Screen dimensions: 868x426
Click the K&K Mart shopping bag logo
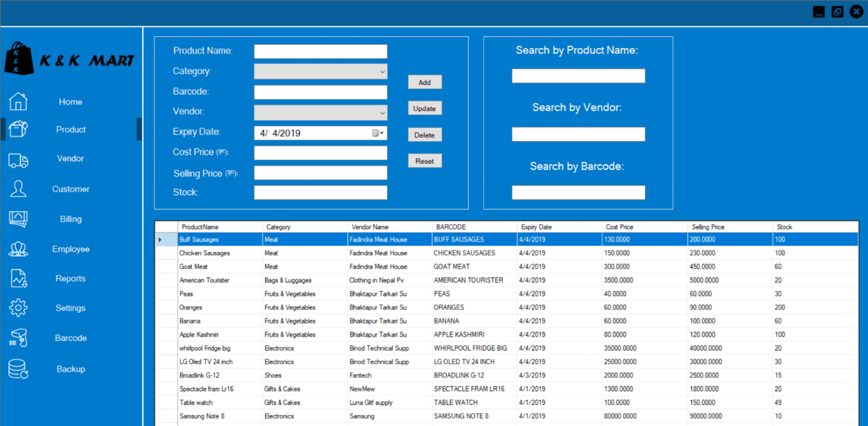point(19,58)
